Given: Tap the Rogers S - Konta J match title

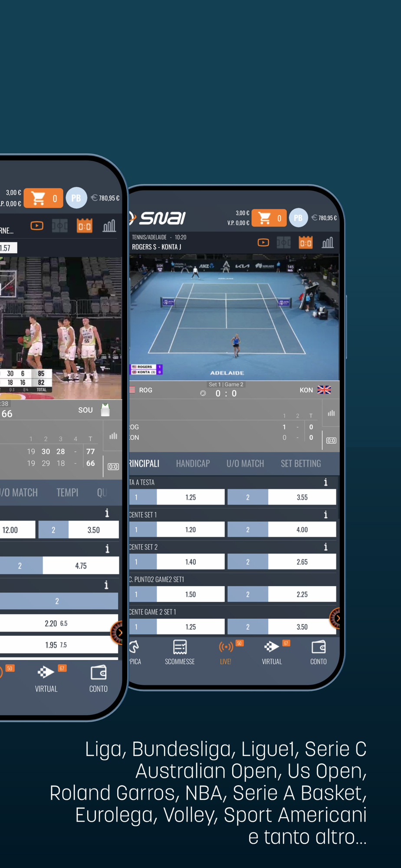Looking at the screenshot, I should tap(157, 247).
